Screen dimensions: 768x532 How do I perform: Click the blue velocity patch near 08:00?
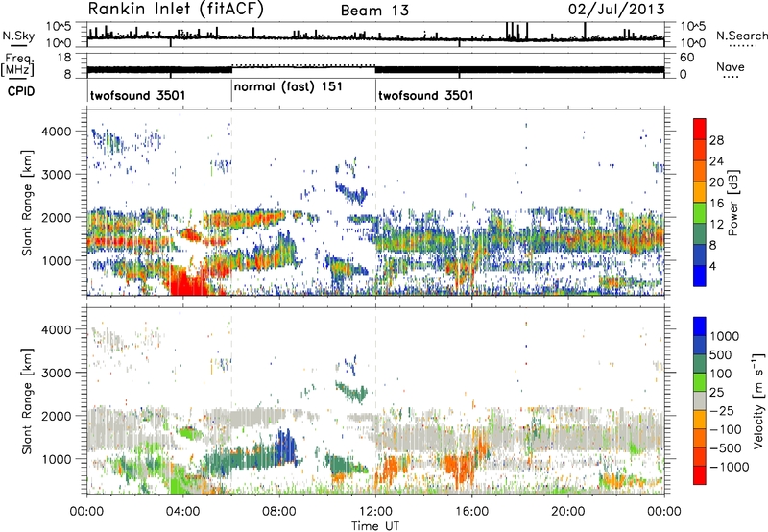pyautogui.click(x=285, y=448)
